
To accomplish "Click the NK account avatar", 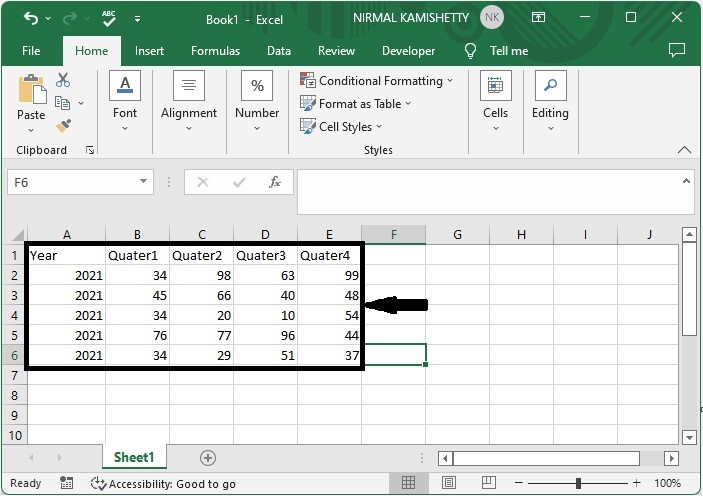I will pyautogui.click(x=492, y=17).
